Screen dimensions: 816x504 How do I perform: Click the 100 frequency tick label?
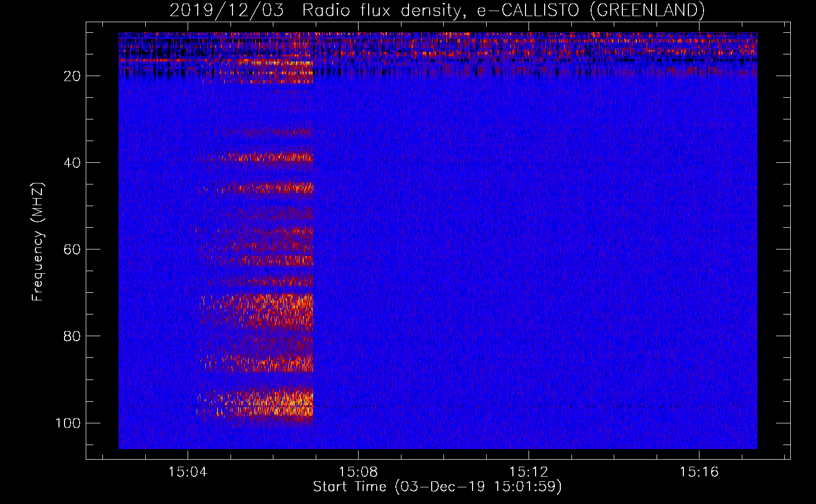(68, 423)
